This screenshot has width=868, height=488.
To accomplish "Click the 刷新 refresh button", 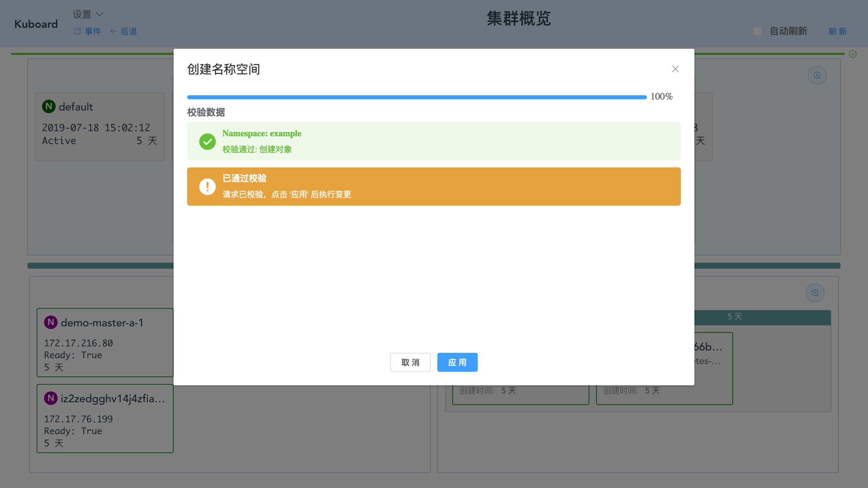I will pos(837,32).
